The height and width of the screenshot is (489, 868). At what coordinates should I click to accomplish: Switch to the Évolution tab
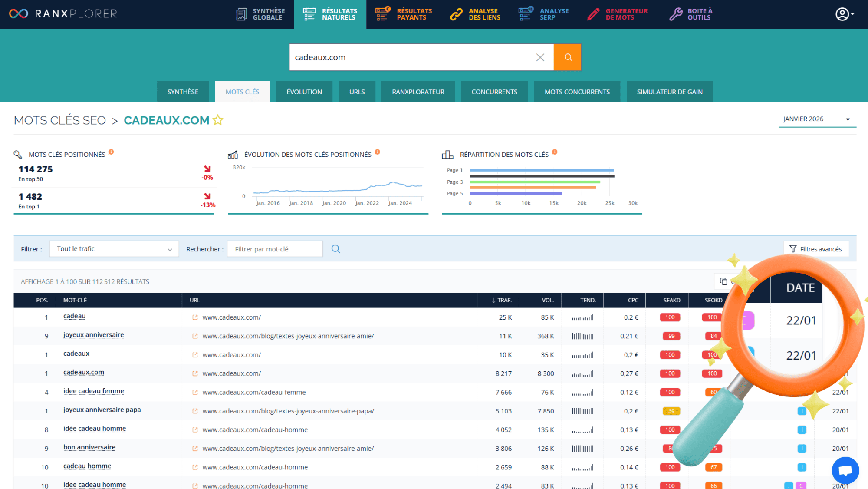click(x=304, y=92)
